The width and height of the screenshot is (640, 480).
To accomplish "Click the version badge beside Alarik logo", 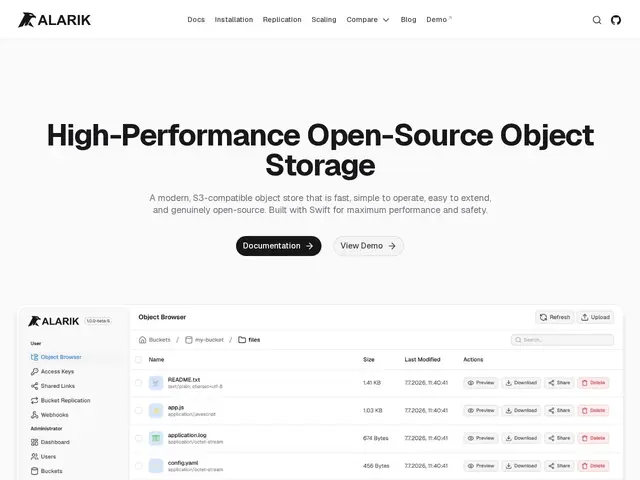I will coord(98,321).
